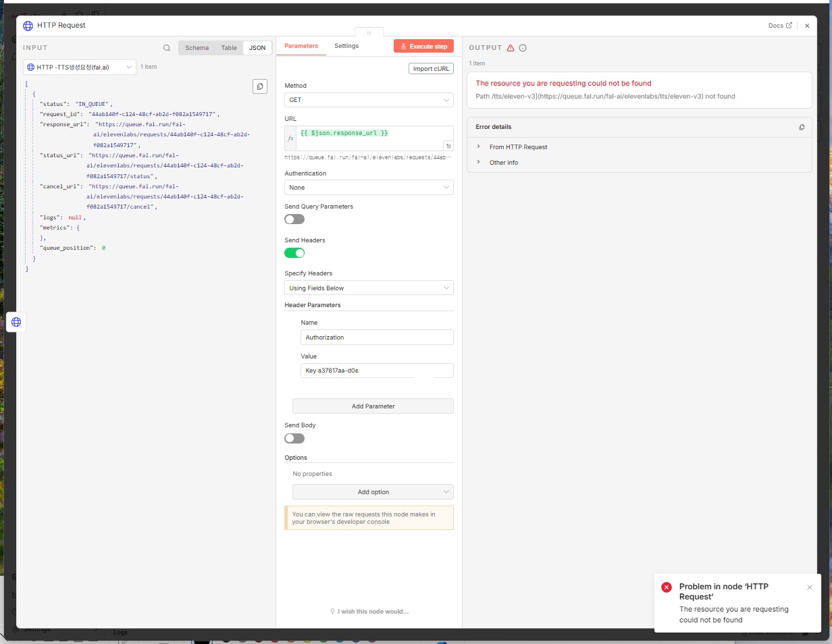Search the input data with magnifier icon
This screenshot has width=832, height=644.
(x=167, y=48)
